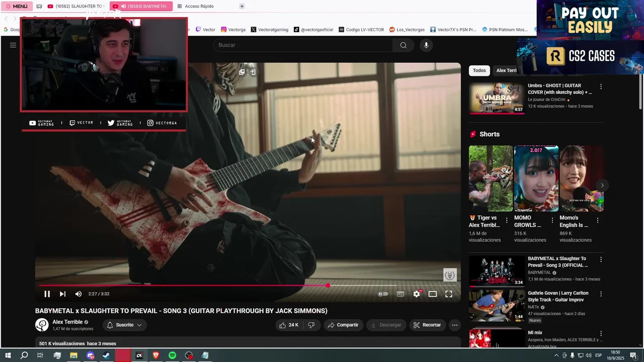
Task: Open Umbra GHOST guitar cover thumbnail
Action: point(497,98)
